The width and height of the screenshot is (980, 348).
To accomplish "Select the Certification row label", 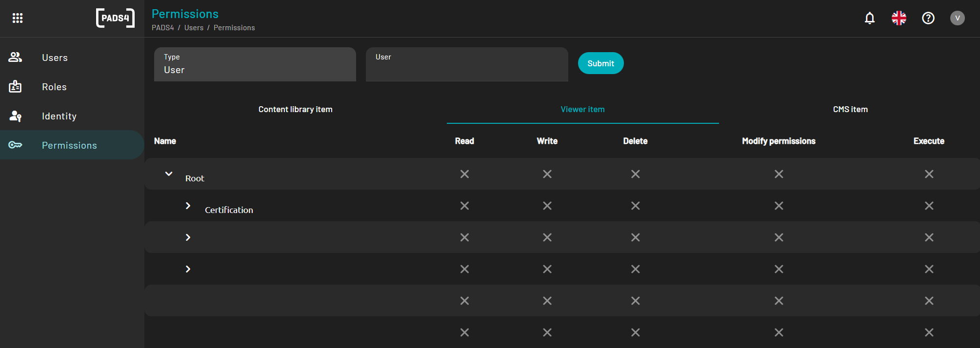I will pyautogui.click(x=229, y=210).
